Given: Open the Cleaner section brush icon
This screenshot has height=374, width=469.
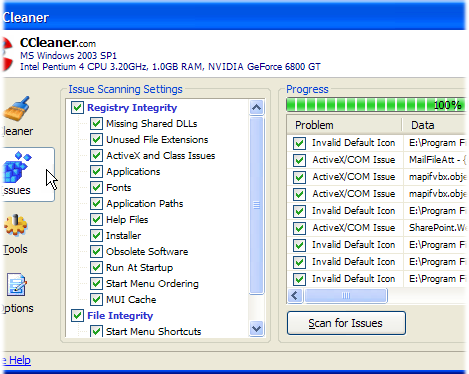Looking at the screenshot, I should 16,109.
